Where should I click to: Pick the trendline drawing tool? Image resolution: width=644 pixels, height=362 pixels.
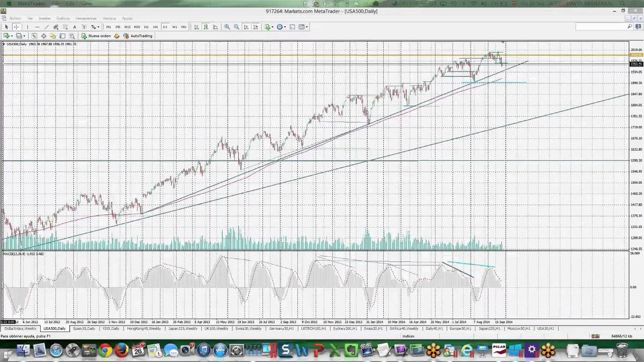(47, 27)
